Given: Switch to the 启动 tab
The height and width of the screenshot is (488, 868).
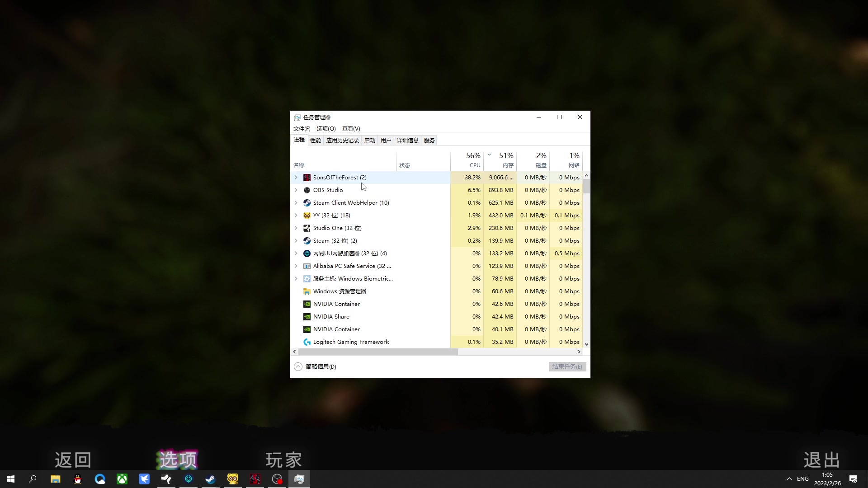Looking at the screenshot, I should tap(369, 141).
